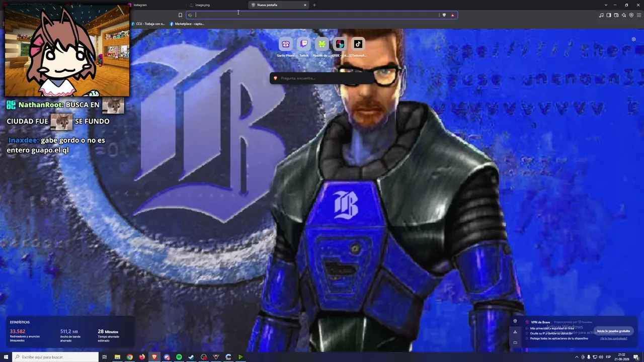This screenshot has height=362, width=644.
Task: Click the VPN de Brave heading
Action: [x=540, y=322]
